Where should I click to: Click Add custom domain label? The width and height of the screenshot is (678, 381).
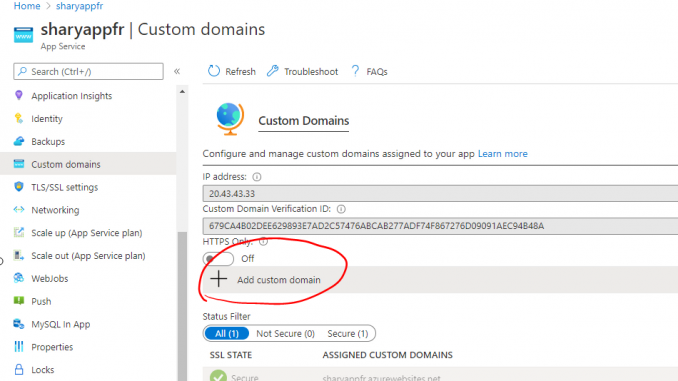coord(278,280)
